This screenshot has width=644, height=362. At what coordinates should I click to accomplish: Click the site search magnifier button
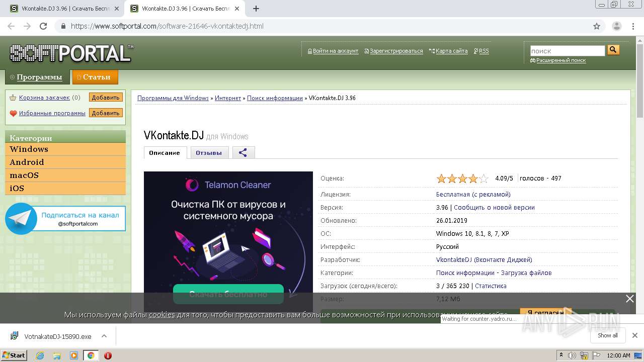pyautogui.click(x=613, y=50)
